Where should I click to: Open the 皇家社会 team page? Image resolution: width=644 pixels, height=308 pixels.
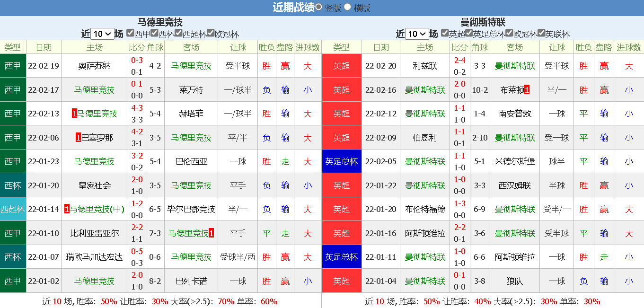[95, 185]
